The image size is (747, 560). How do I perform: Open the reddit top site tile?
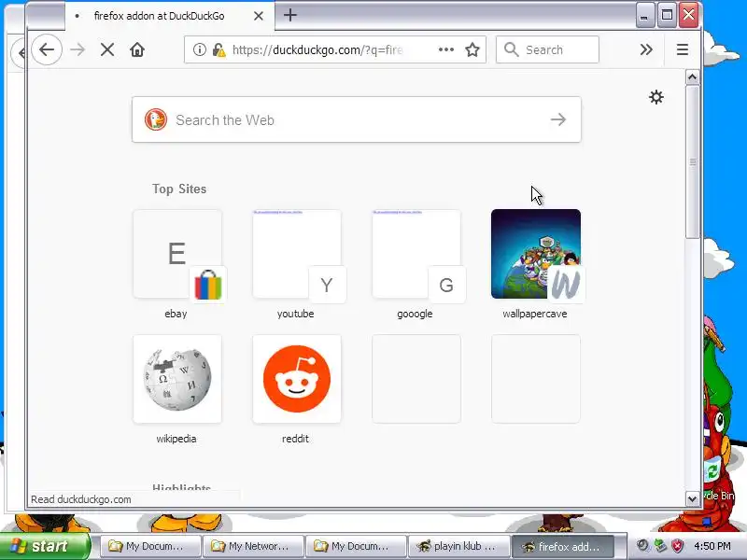click(x=297, y=379)
